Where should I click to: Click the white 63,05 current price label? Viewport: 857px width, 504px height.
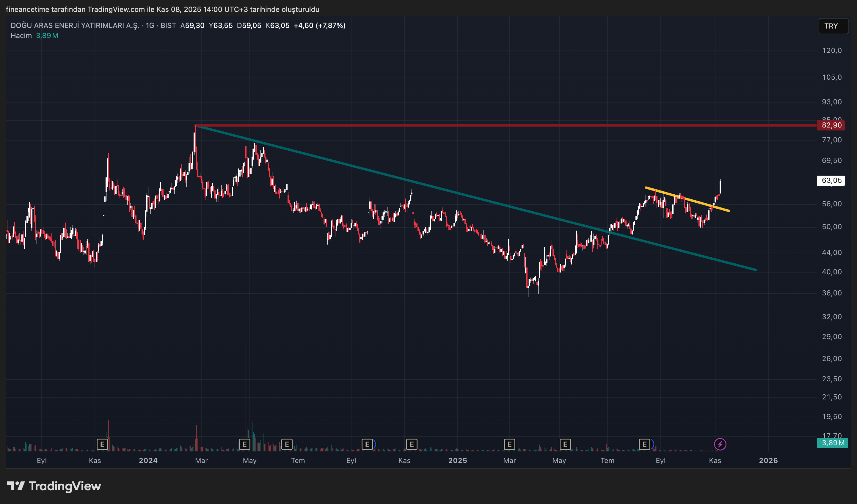(x=831, y=180)
